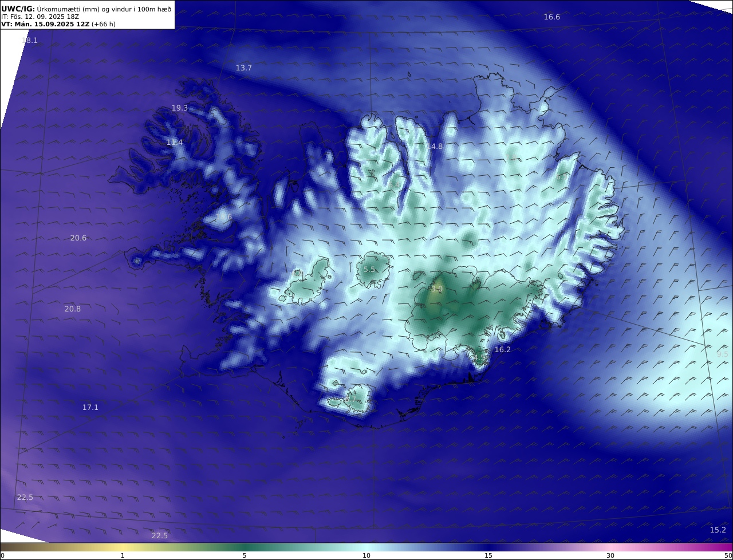Select the 14.8 value label
Image resolution: width=733 pixels, height=560 pixels.
click(x=434, y=147)
